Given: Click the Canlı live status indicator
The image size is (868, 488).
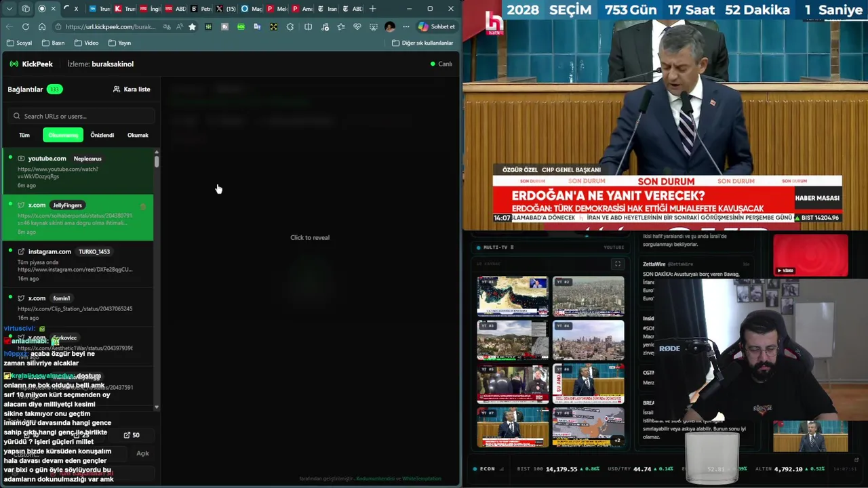Looking at the screenshot, I should point(441,64).
